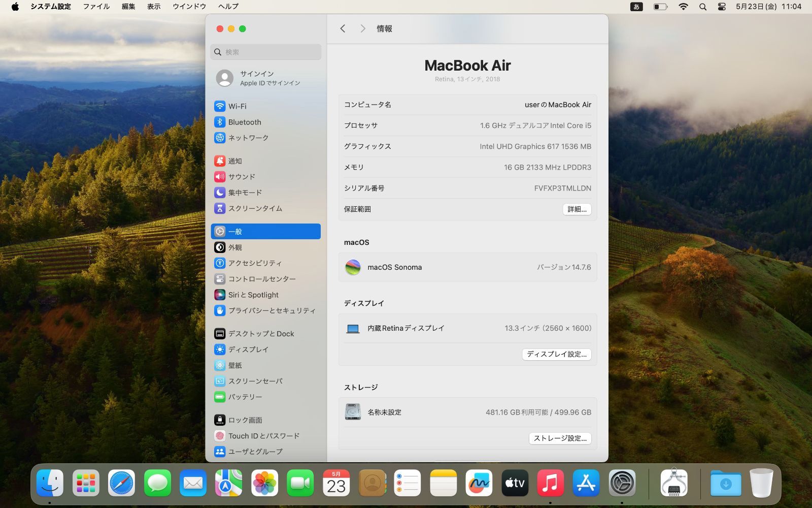
Task: Open Control Center in menu bar
Action: 722,7
